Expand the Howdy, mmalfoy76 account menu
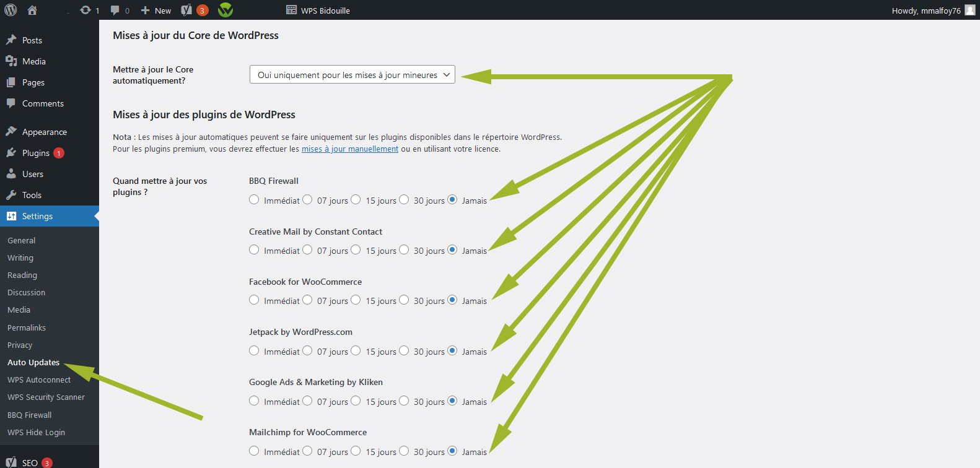The image size is (980, 468). (x=926, y=10)
